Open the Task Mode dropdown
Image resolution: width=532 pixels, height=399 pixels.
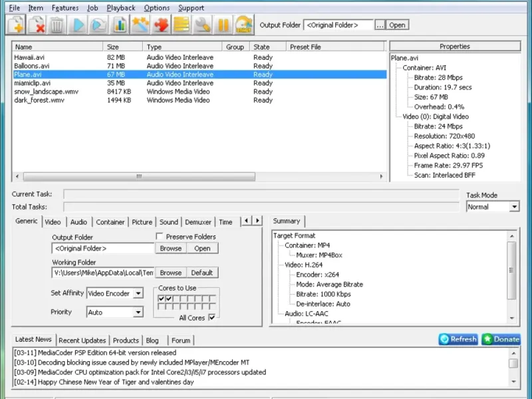pos(513,207)
